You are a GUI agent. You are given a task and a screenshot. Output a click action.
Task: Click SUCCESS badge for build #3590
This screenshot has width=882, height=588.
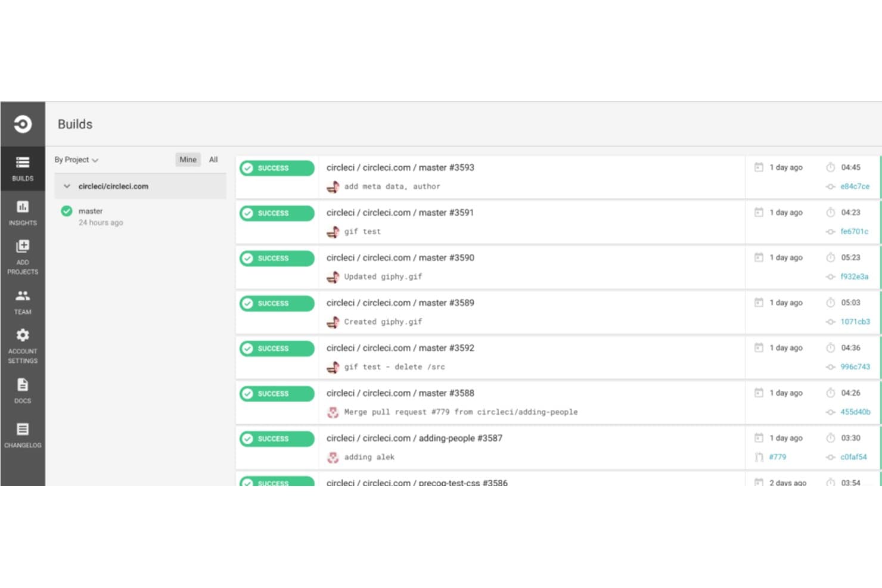(x=277, y=259)
